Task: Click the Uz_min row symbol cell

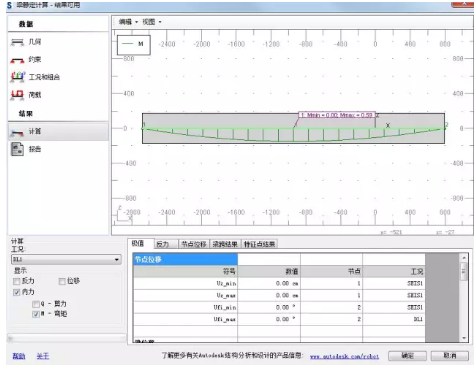Action: click(x=185, y=283)
